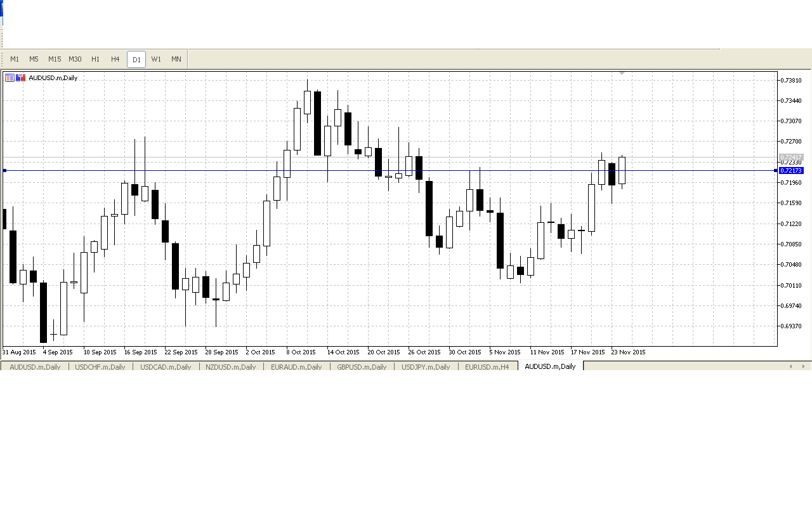Switch chart to M1 timeframe

tap(15, 59)
